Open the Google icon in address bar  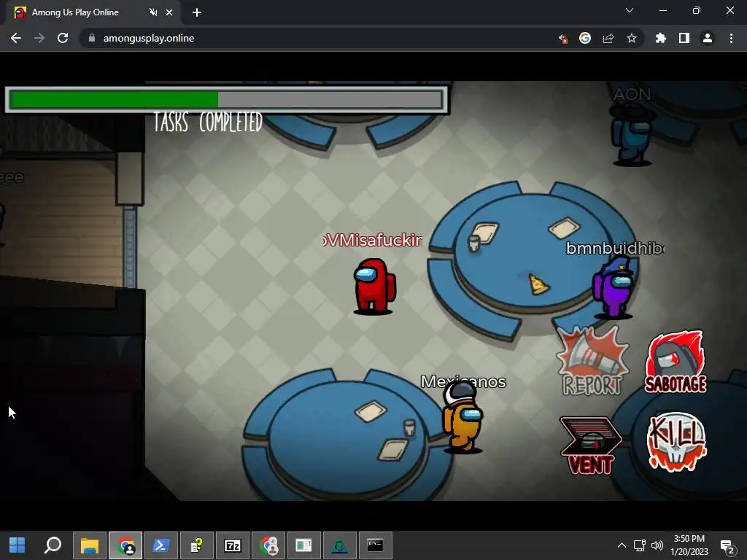585,38
